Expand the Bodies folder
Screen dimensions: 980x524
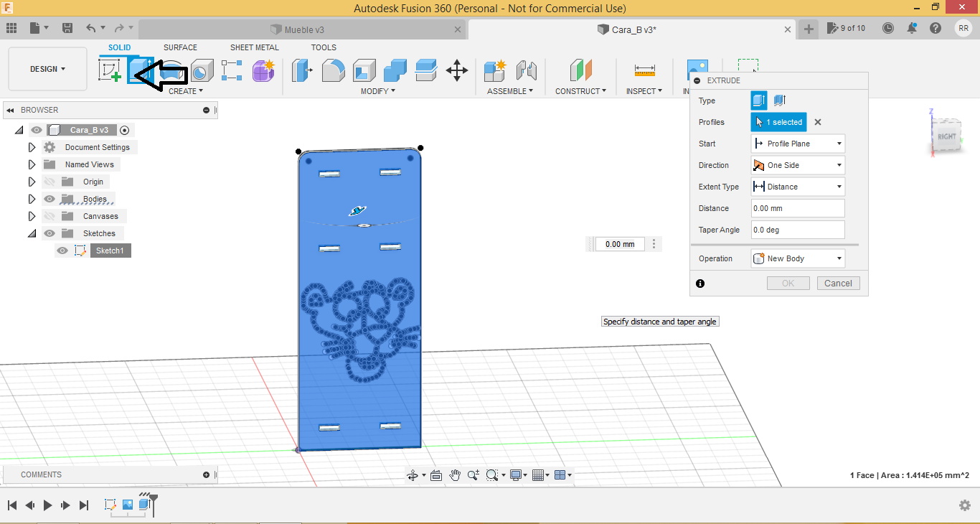click(32, 199)
